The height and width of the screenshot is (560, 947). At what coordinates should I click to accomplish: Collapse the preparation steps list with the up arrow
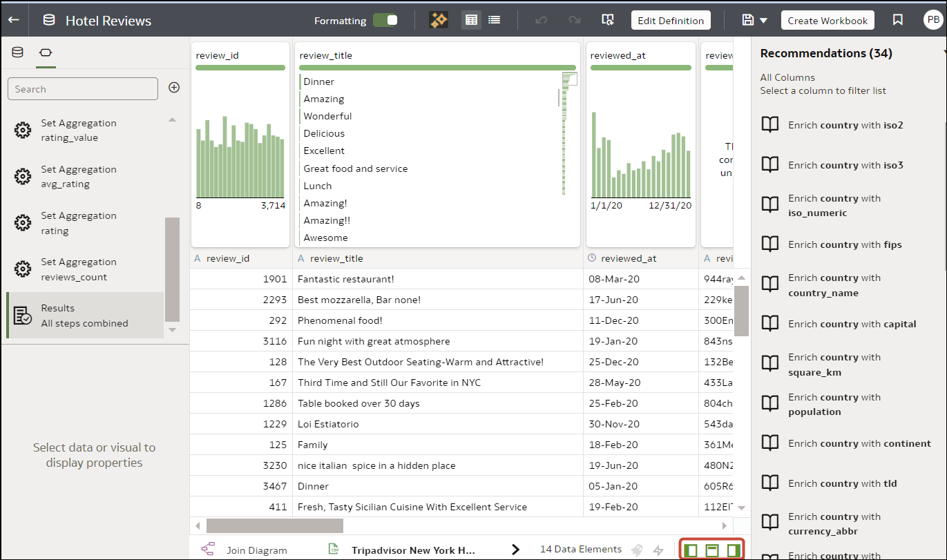[x=172, y=118]
